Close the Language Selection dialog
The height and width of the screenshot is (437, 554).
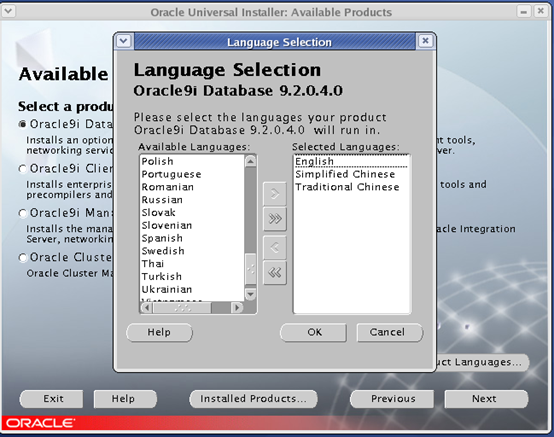tap(425, 41)
